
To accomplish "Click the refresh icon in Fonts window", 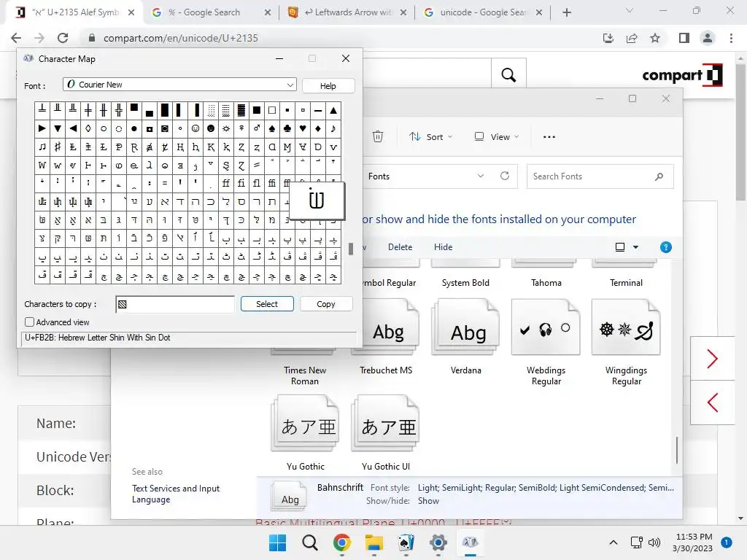I will [505, 176].
